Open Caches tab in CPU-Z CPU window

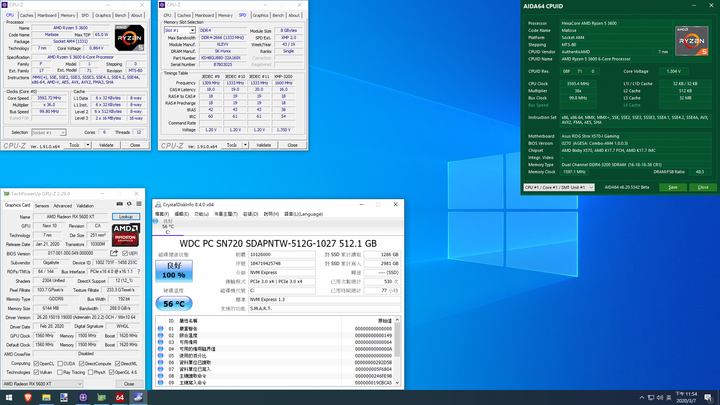tap(27, 15)
